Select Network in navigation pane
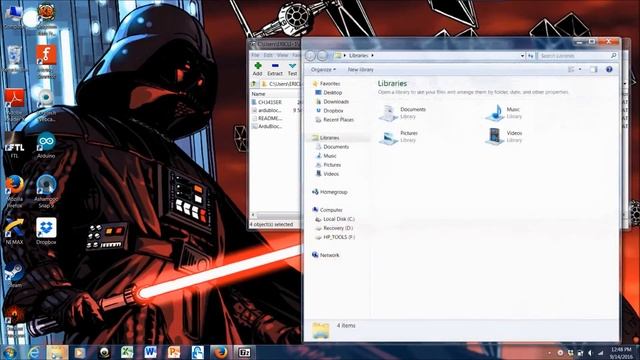The image size is (640, 360). pyautogui.click(x=326, y=255)
